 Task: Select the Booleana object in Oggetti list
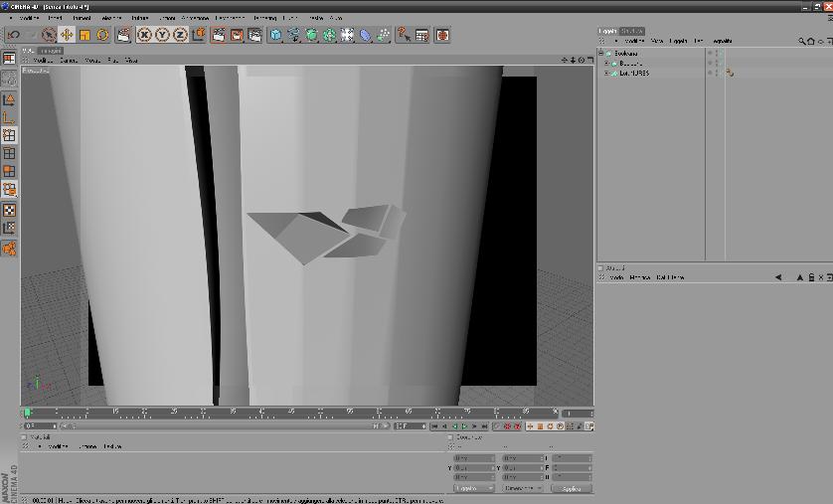[x=626, y=53]
